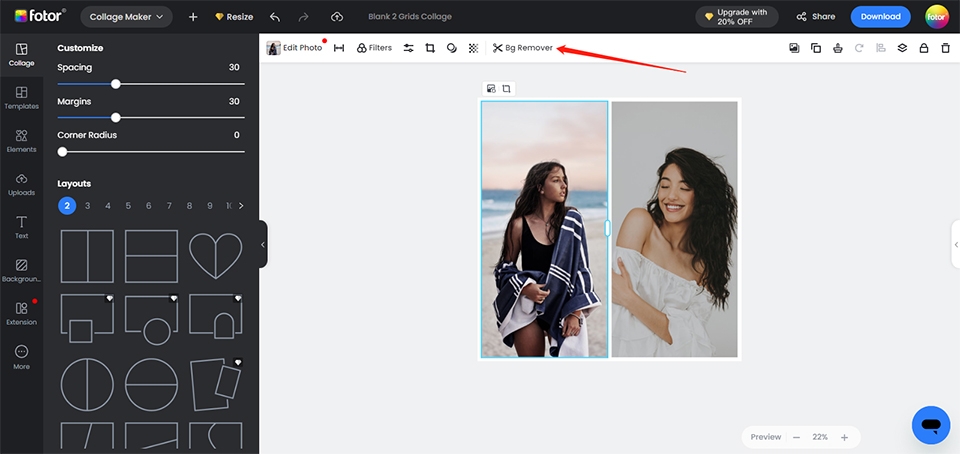
Task: Select the crop icon in the photo toolbar
Action: click(430, 48)
